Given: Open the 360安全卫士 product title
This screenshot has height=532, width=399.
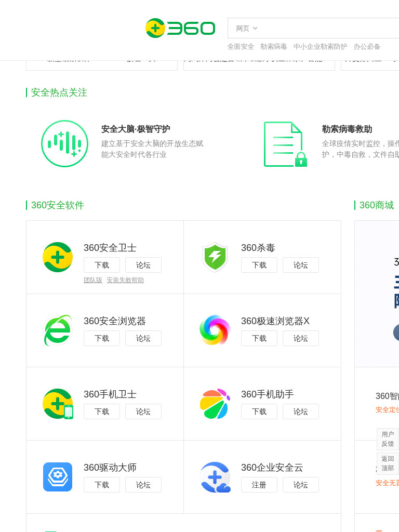Looking at the screenshot, I should point(110,248).
